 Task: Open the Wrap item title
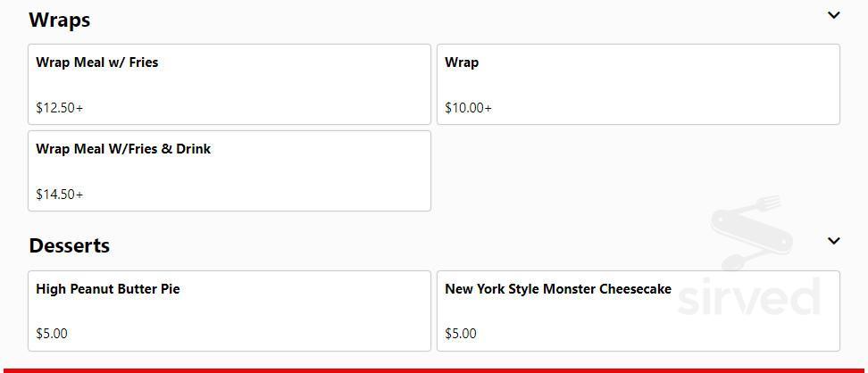tap(462, 62)
